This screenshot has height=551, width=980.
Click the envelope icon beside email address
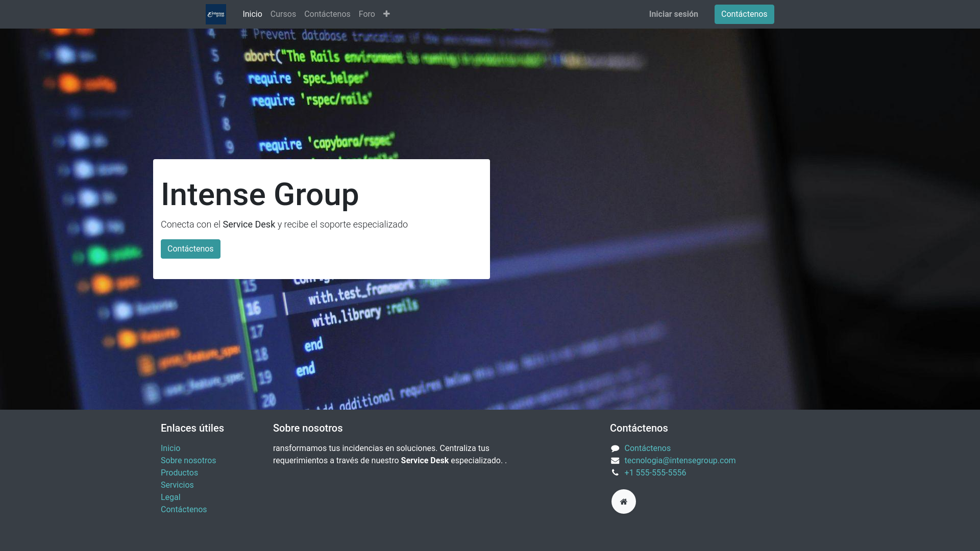pos(615,461)
